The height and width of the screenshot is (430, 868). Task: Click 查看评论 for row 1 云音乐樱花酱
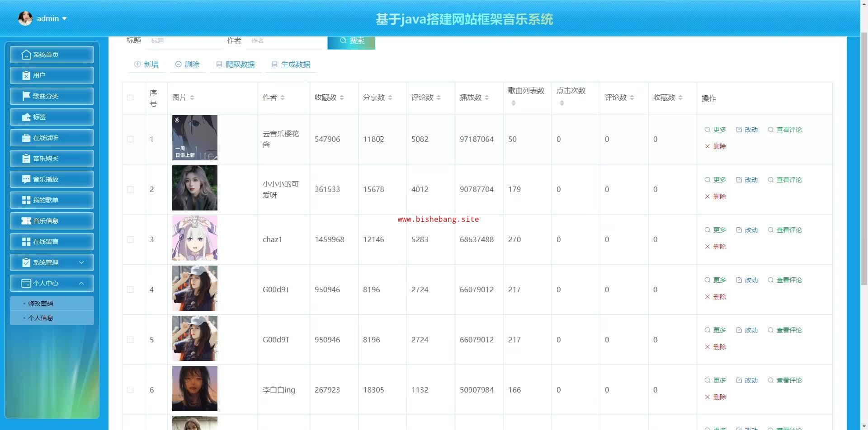point(785,130)
